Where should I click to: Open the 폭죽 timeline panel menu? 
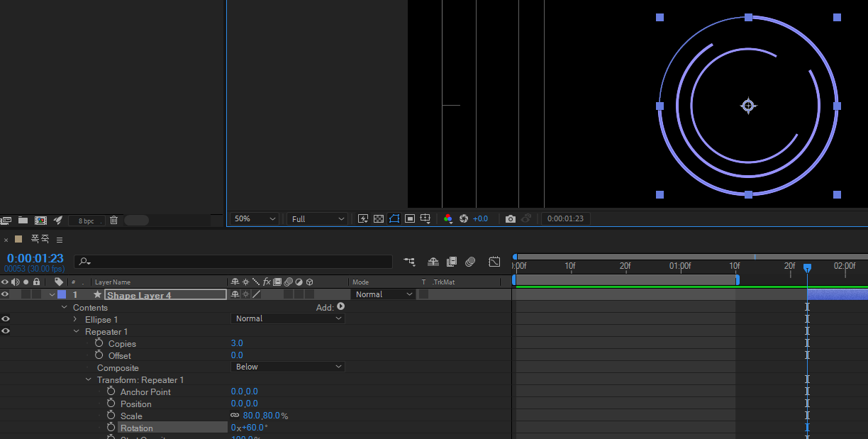(60, 240)
